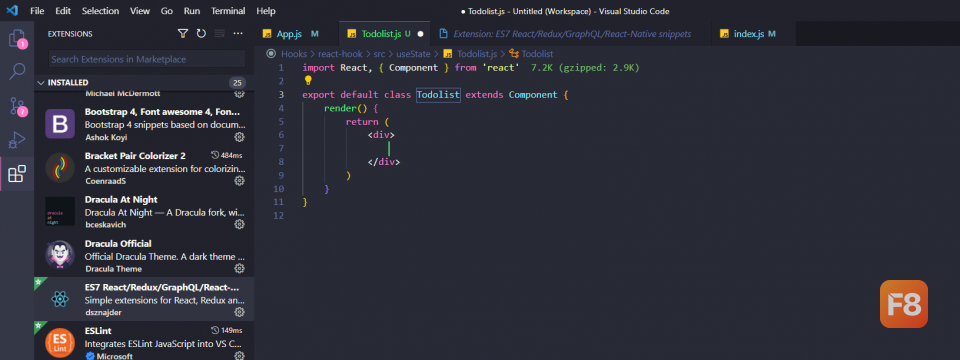Open the File menu
960x360 pixels.
37,11
